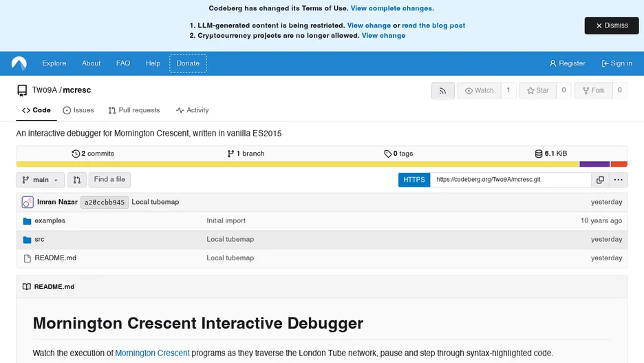Click the Donate button

coord(188,63)
